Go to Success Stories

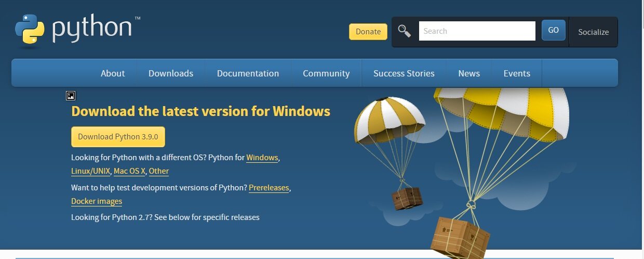(404, 73)
